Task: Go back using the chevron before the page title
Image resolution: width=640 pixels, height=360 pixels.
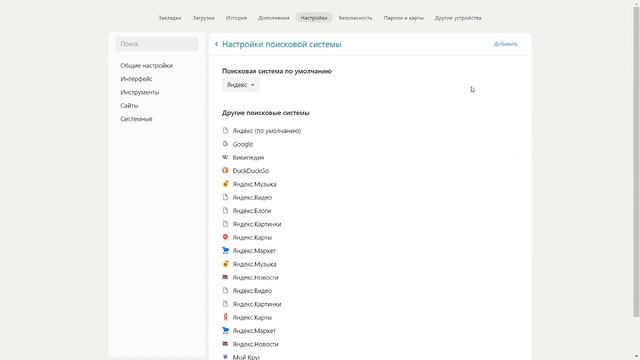Action: [216, 44]
